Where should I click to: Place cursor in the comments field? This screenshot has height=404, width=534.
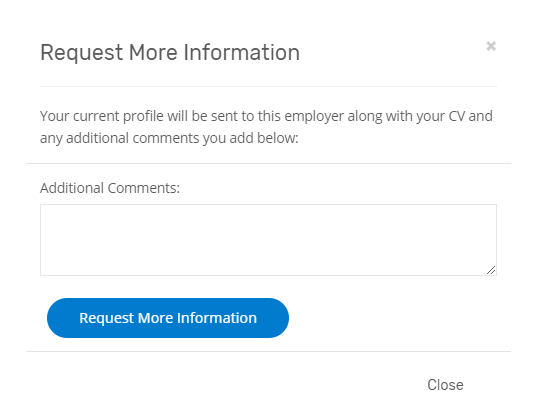[x=268, y=240]
